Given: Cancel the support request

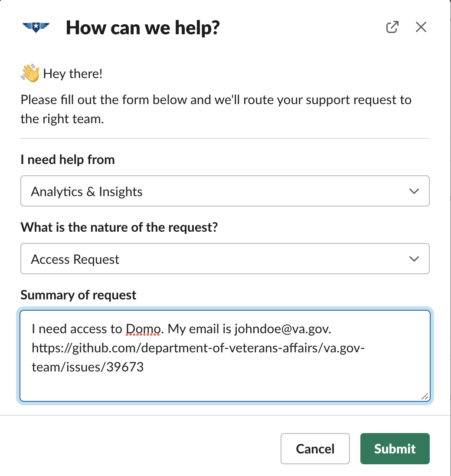Looking at the screenshot, I should [x=315, y=449].
